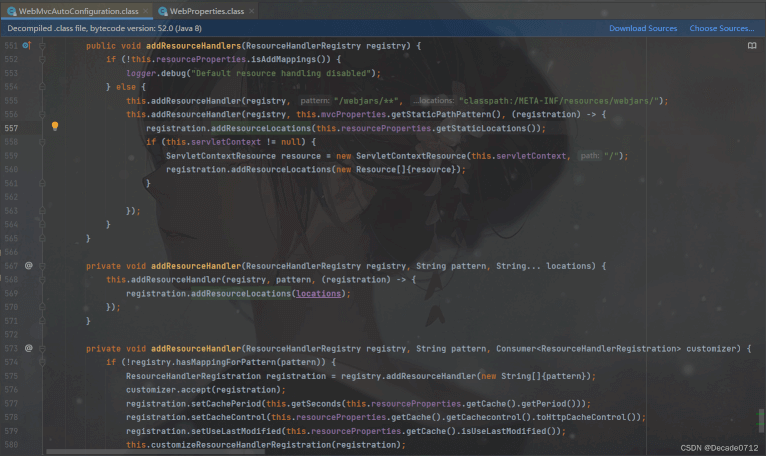Click the "/webjars/**" string on line 555
The height and width of the screenshot is (456, 766).
(x=366, y=101)
